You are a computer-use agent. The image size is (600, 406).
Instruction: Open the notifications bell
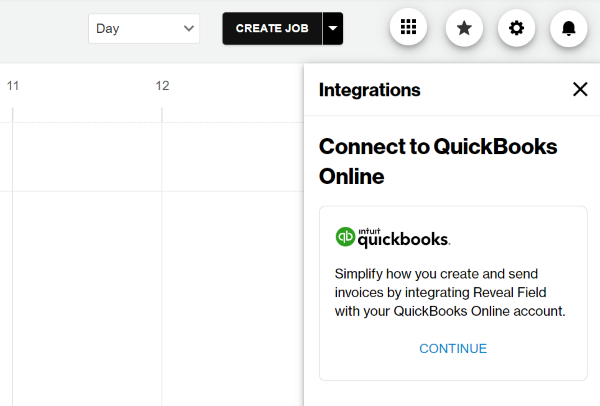(x=569, y=28)
